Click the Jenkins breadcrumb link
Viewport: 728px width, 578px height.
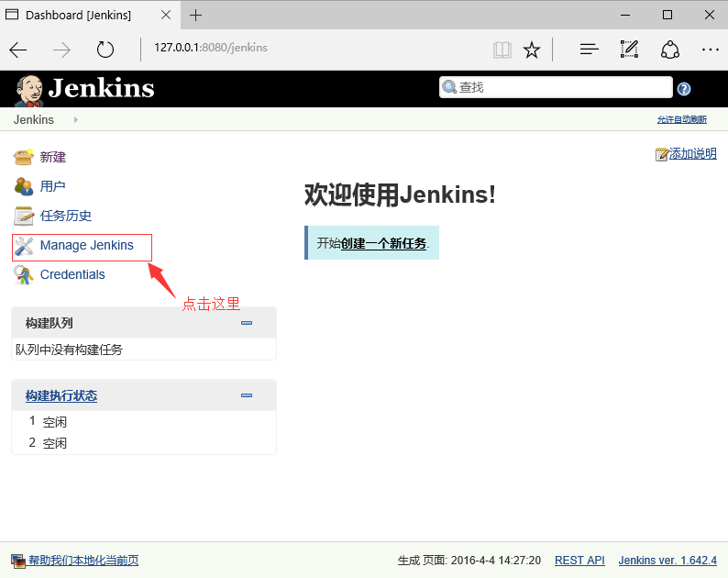coord(33,120)
